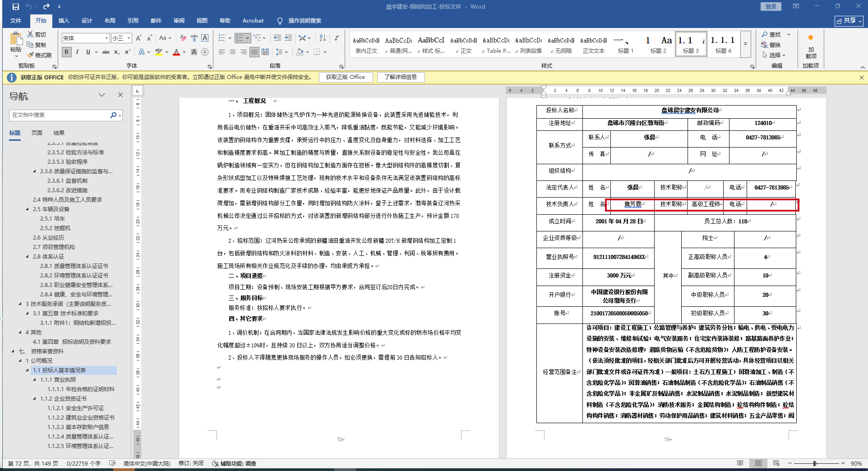Click the Format Painter brush icon
This screenshot has width=868, height=471.
39,55
